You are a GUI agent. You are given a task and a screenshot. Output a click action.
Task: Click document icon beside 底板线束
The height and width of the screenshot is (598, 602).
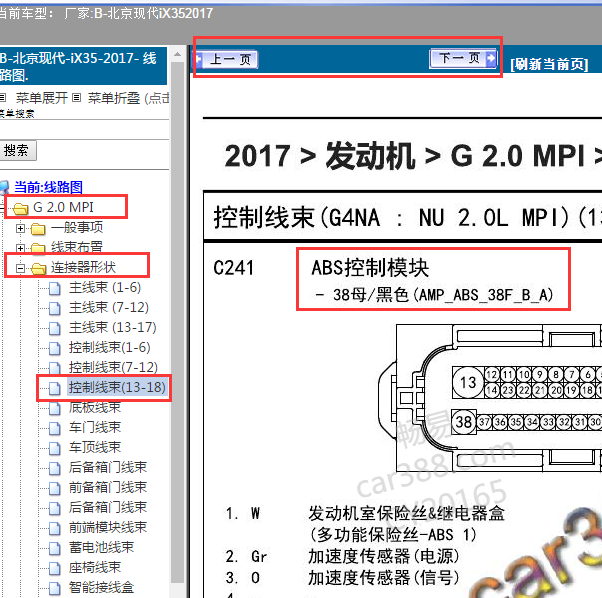tap(55, 408)
